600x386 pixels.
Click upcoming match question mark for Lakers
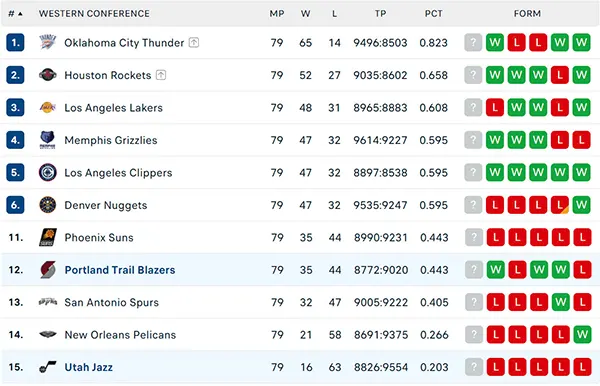click(473, 107)
